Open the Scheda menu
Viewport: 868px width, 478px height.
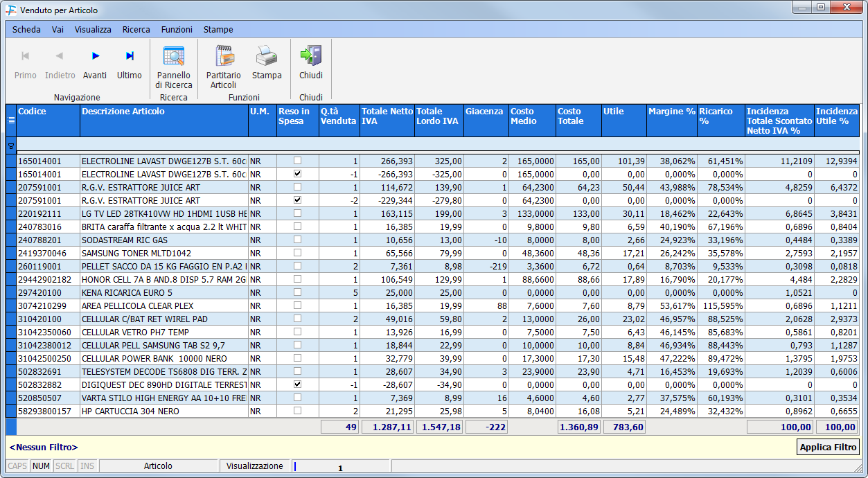click(26, 30)
